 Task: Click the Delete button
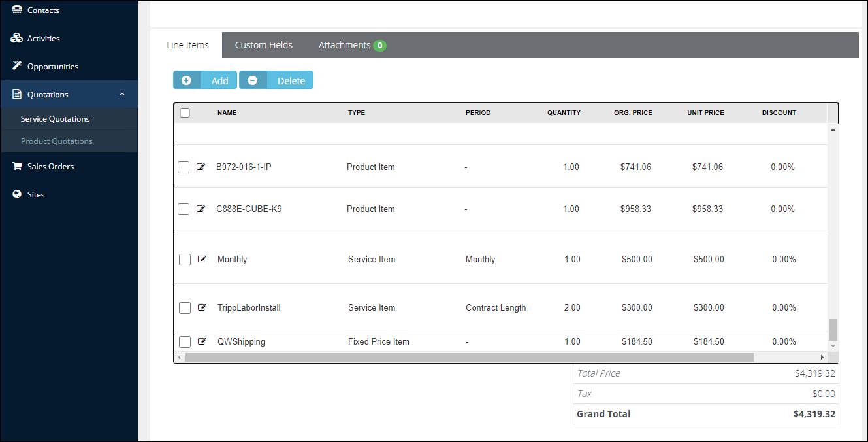coord(276,80)
